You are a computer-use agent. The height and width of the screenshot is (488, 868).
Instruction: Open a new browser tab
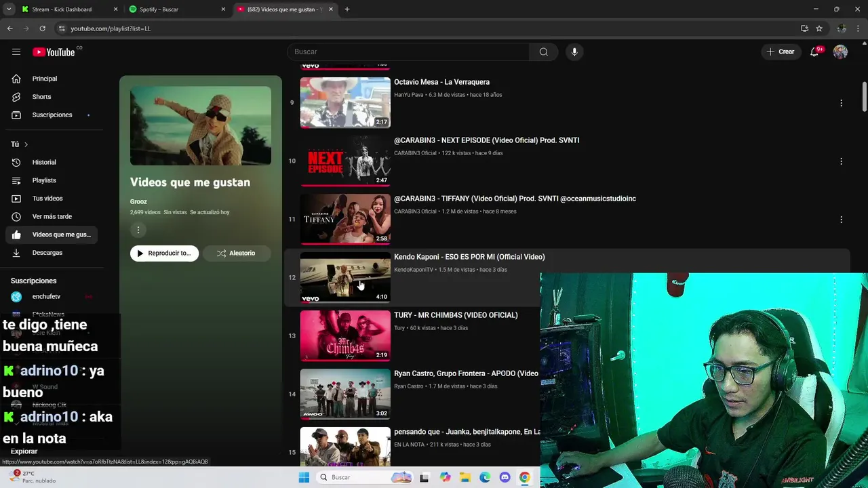coord(347,9)
